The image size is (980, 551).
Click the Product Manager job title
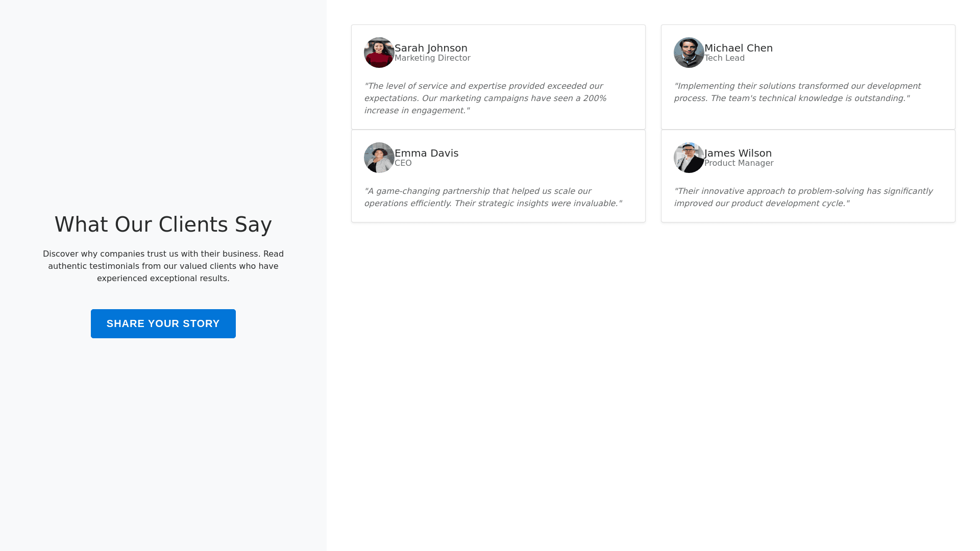[739, 163]
